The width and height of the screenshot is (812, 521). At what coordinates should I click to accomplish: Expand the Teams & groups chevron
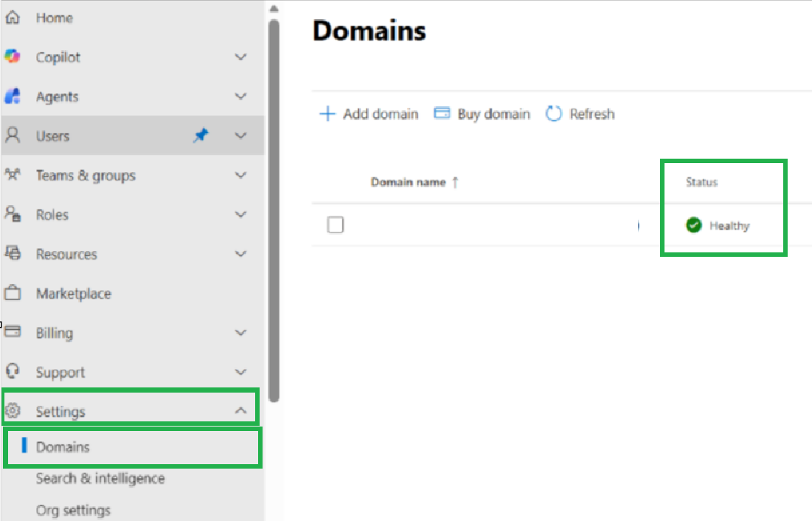(x=240, y=175)
